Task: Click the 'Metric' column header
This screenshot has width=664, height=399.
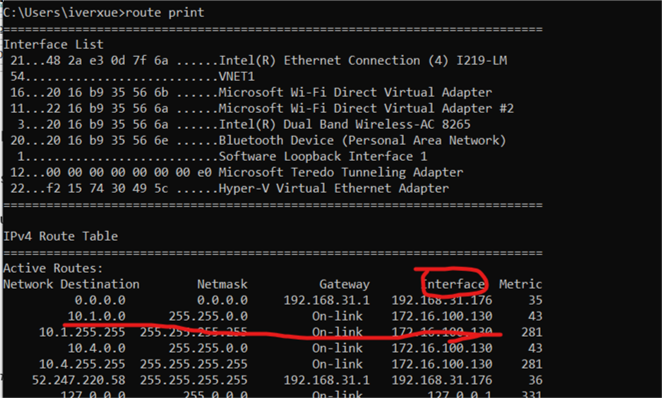Action: pyautogui.click(x=520, y=284)
